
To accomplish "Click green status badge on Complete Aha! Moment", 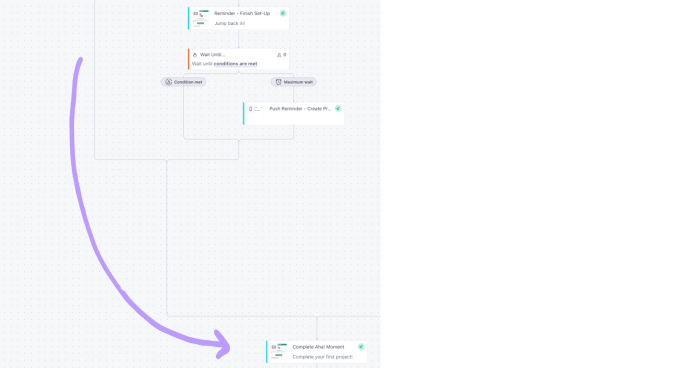I will (x=361, y=347).
